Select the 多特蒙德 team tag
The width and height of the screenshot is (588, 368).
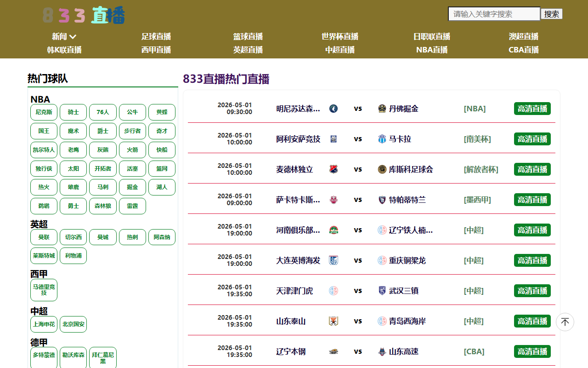(44, 357)
